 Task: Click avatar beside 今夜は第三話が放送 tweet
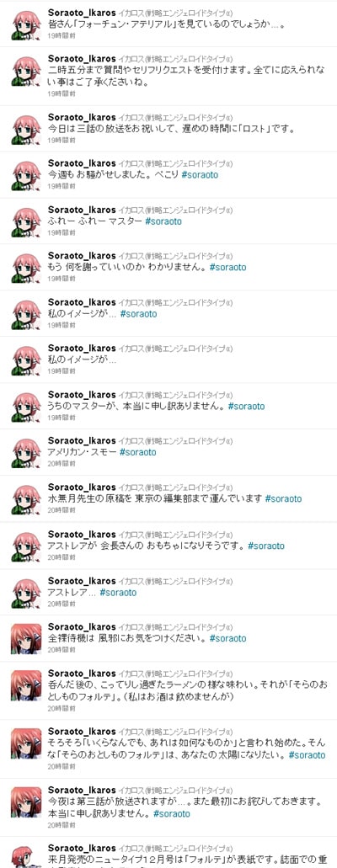(x=26, y=802)
